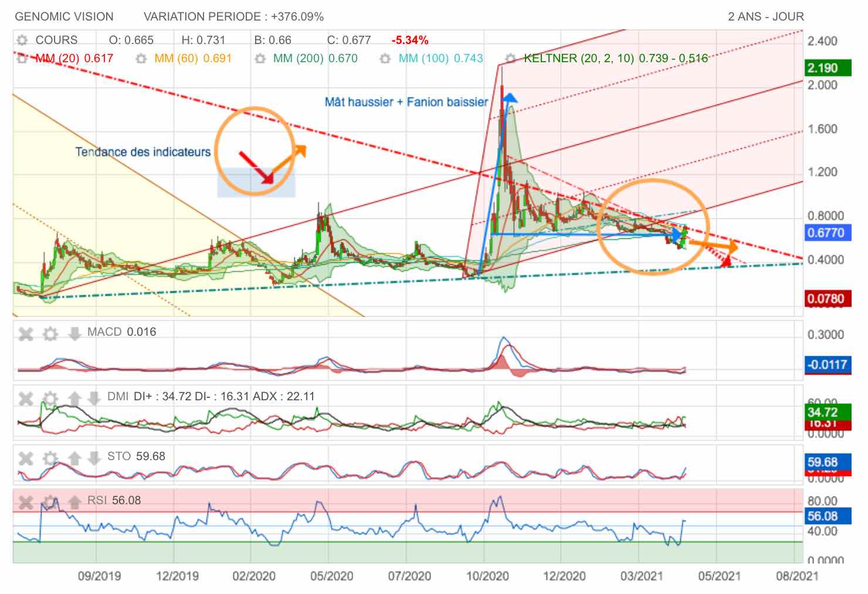Remove the DMI indicator panel
868x594 pixels.
(26, 399)
